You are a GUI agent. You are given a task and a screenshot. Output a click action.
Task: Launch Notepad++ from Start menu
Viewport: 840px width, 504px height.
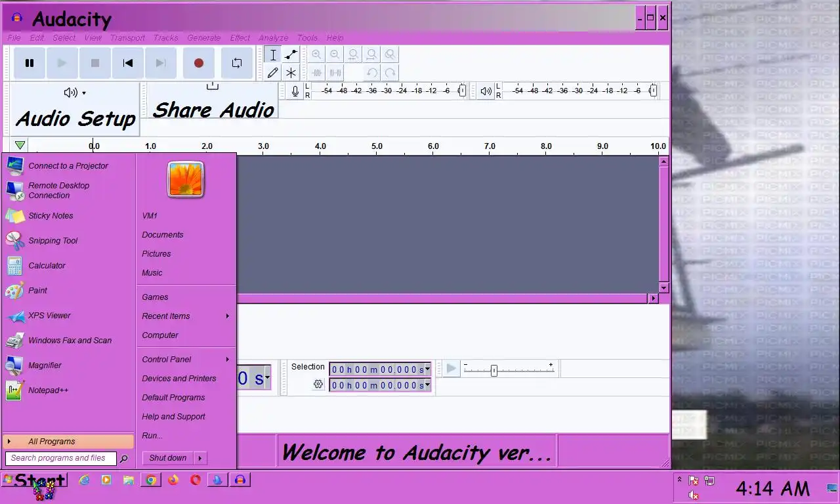pyautogui.click(x=68, y=390)
